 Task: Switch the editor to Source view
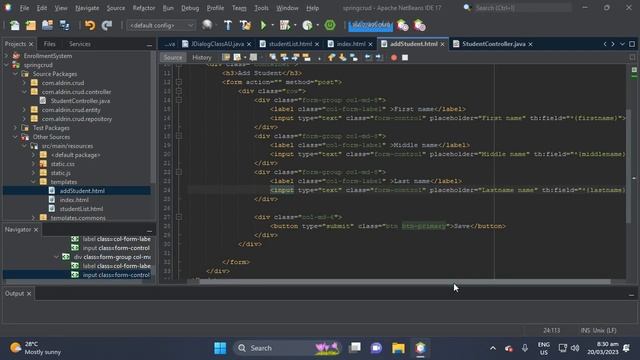tap(173, 58)
